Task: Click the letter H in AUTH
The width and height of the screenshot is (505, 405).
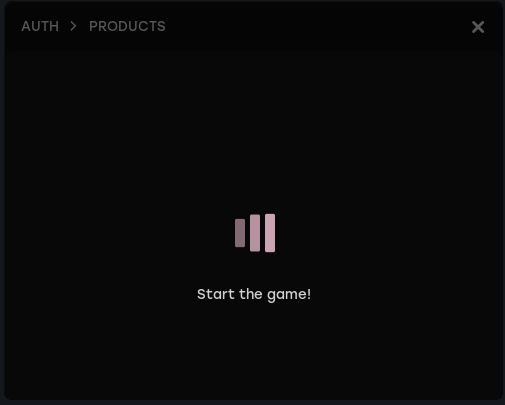Action: pyautogui.click(x=54, y=26)
